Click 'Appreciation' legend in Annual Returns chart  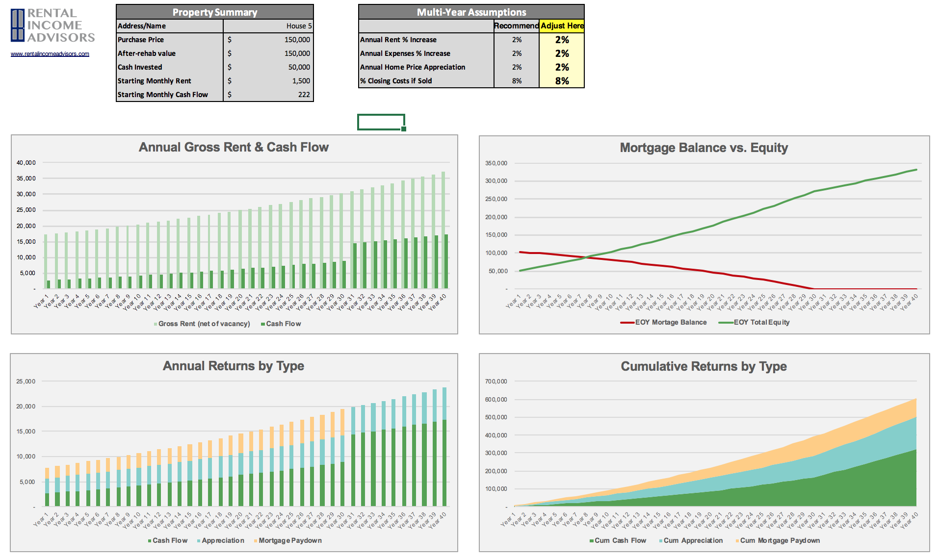(221, 540)
